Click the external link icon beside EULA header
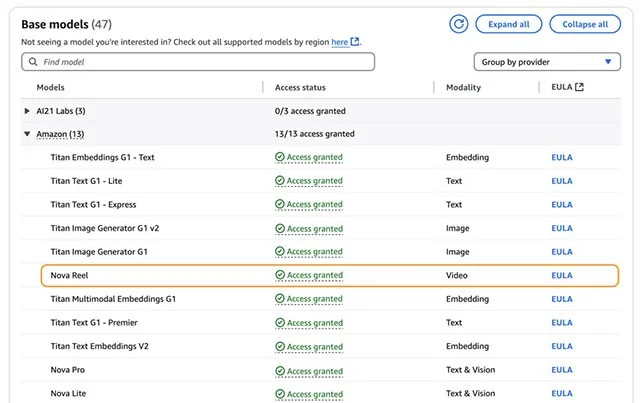Screen dimensions: 640x403 point(579,87)
